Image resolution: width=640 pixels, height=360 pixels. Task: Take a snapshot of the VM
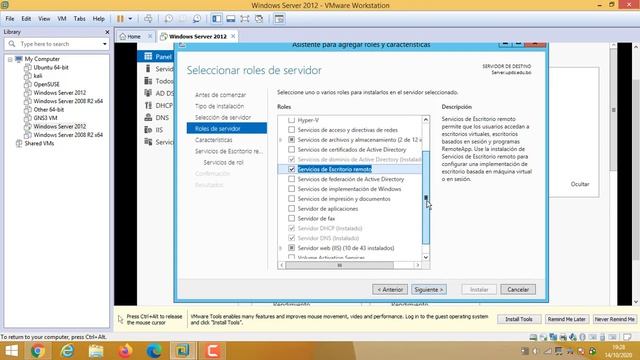pyautogui.click(x=168, y=19)
